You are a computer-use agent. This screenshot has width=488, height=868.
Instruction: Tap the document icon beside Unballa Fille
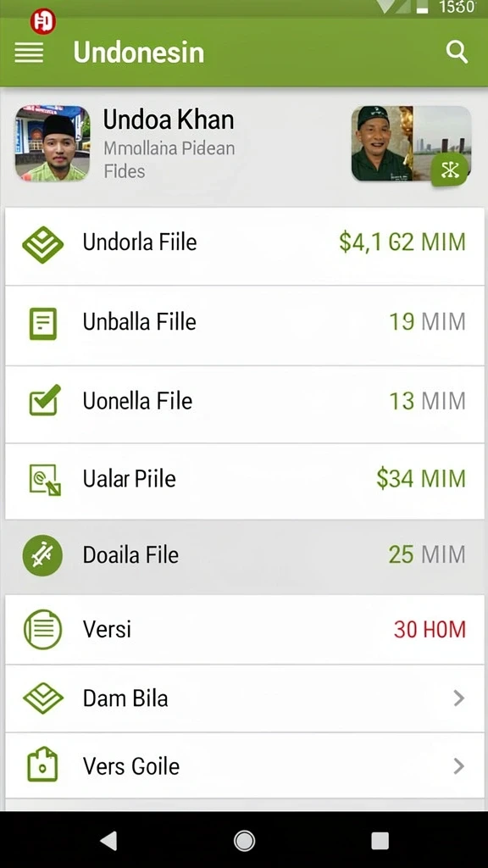(42, 323)
